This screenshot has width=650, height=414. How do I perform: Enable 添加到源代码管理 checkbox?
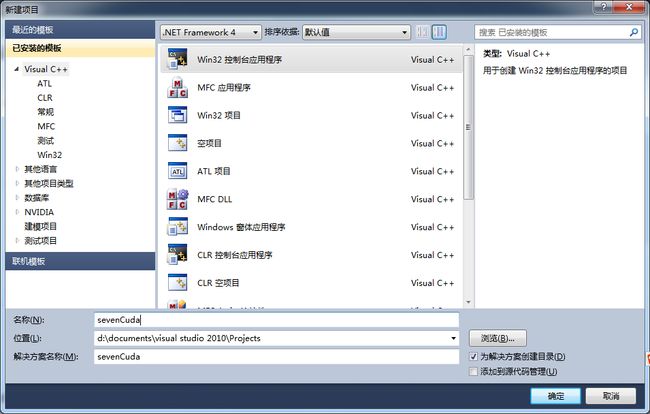coord(473,371)
